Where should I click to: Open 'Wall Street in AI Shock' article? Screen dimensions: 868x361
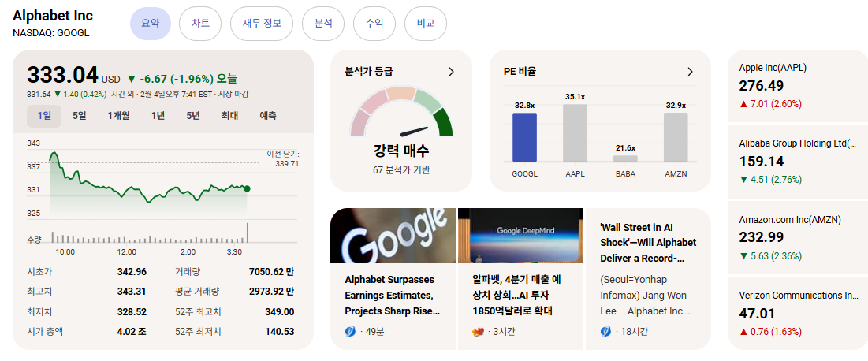tap(648, 243)
